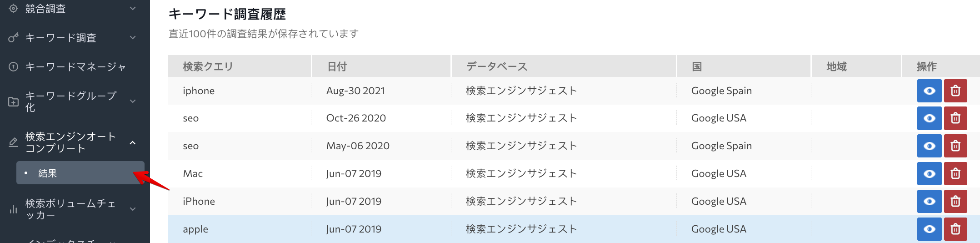Delete the seo May-06 2020 entry
This screenshot has width=980, height=243.
coord(955,146)
